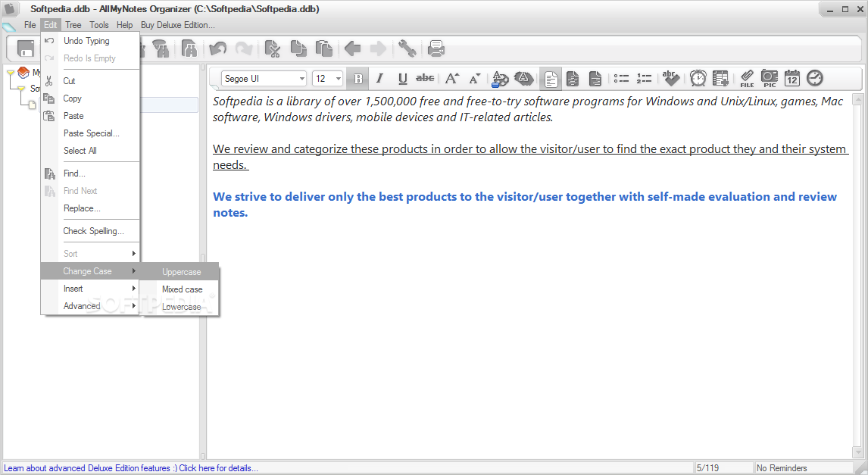Toggle Italic formatting
Viewport: 868px width, 475px height.
pyautogui.click(x=379, y=79)
